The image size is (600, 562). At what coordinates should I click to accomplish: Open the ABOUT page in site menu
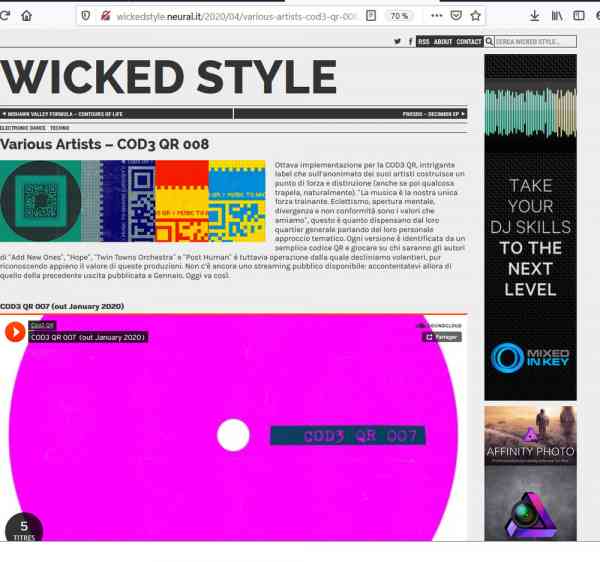point(443,42)
